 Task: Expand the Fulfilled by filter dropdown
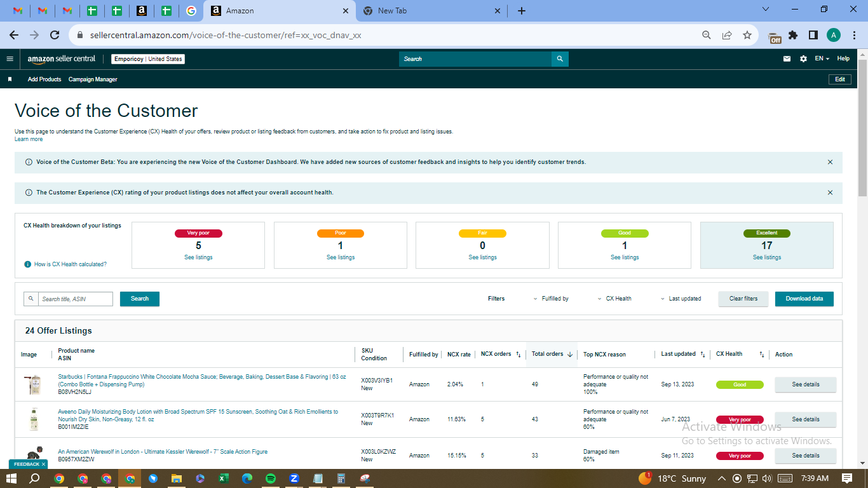pos(550,299)
